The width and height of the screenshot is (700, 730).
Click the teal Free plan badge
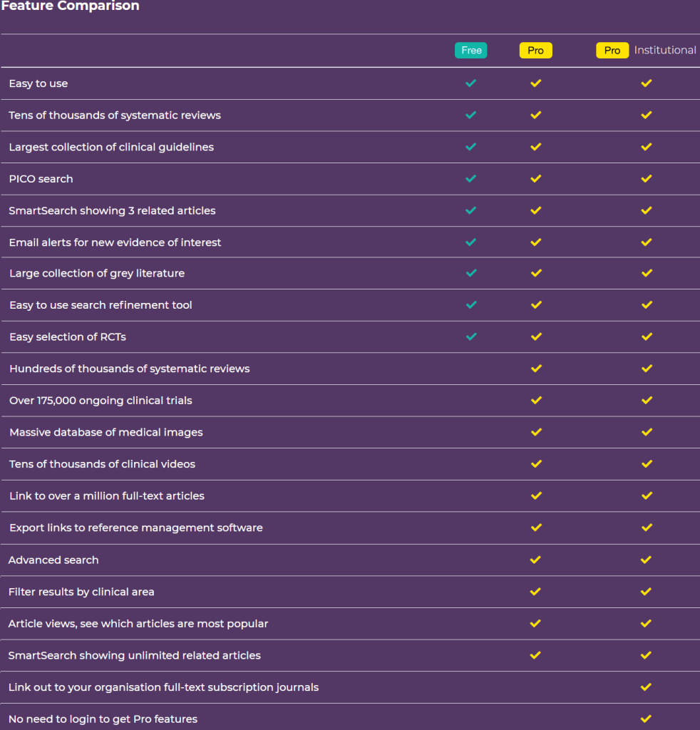(470, 51)
